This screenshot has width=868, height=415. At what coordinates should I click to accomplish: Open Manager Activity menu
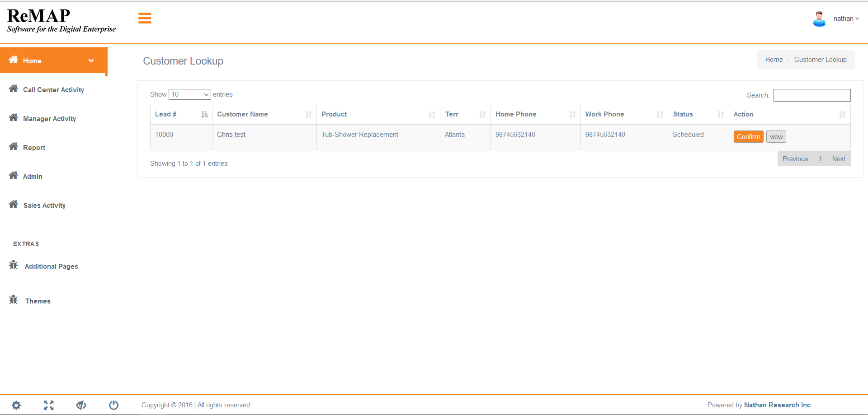click(49, 118)
